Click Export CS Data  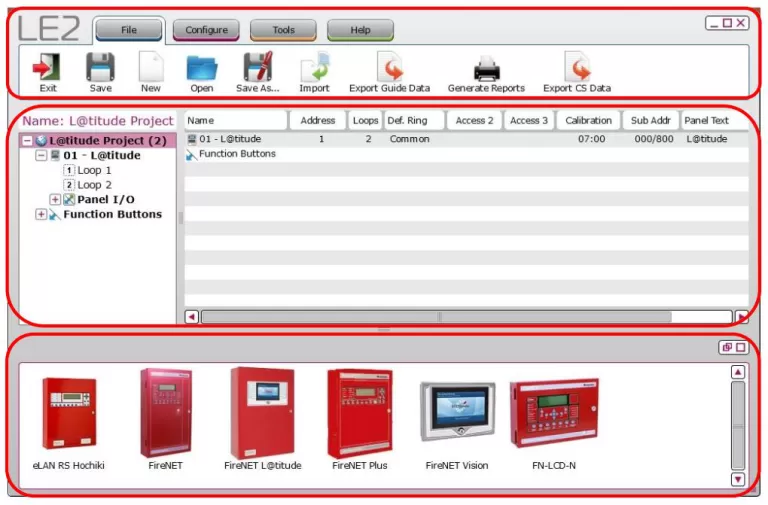(x=577, y=72)
